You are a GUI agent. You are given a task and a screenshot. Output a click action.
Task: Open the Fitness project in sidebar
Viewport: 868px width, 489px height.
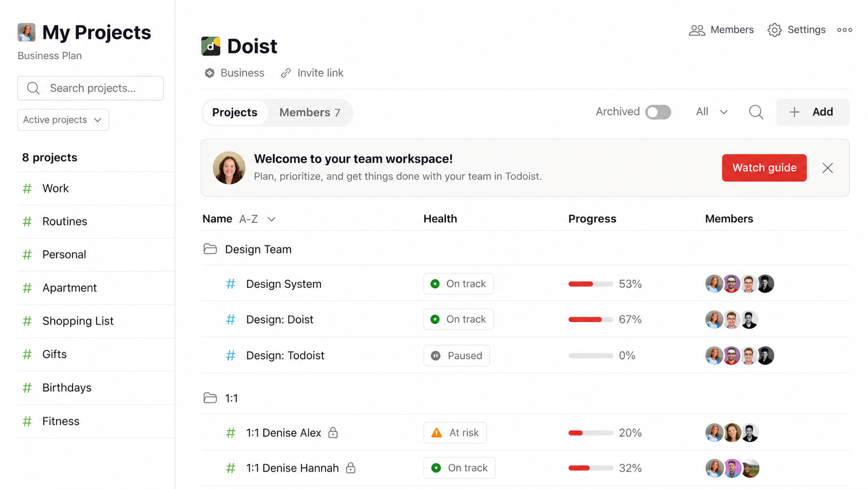click(96, 421)
